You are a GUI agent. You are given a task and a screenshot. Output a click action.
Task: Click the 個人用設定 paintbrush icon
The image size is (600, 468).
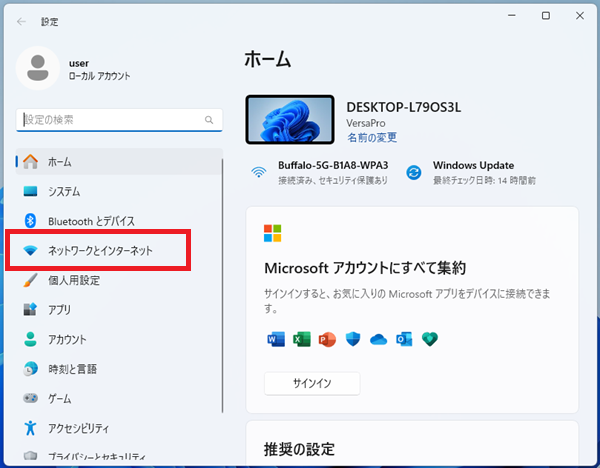(30, 280)
